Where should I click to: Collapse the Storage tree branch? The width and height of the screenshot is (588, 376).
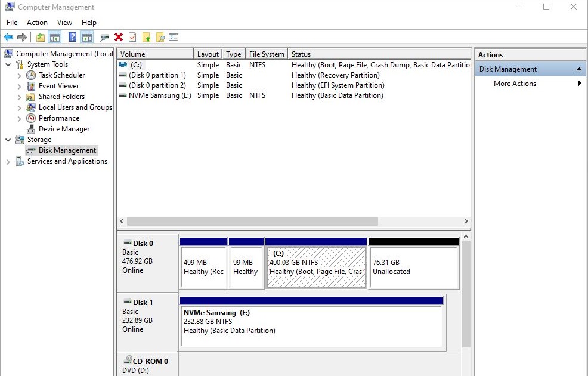click(x=7, y=139)
